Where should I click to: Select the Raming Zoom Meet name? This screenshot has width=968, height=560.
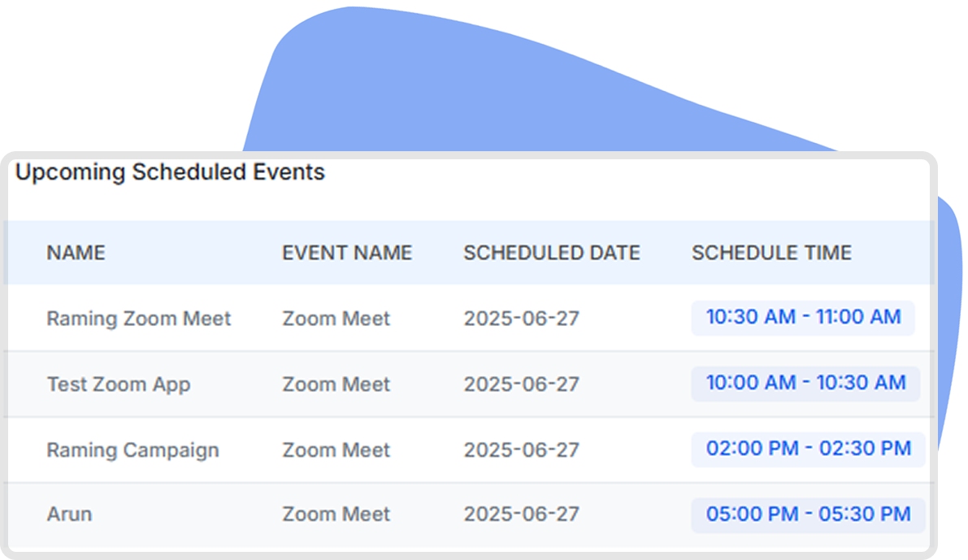[x=139, y=319]
